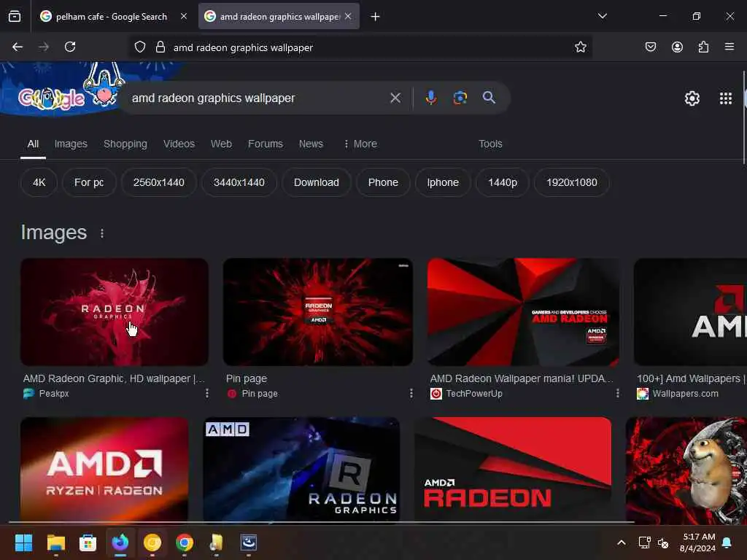This screenshot has height=560, width=747.
Task: Open the extensions puzzle icon
Action: pos(703,47)
